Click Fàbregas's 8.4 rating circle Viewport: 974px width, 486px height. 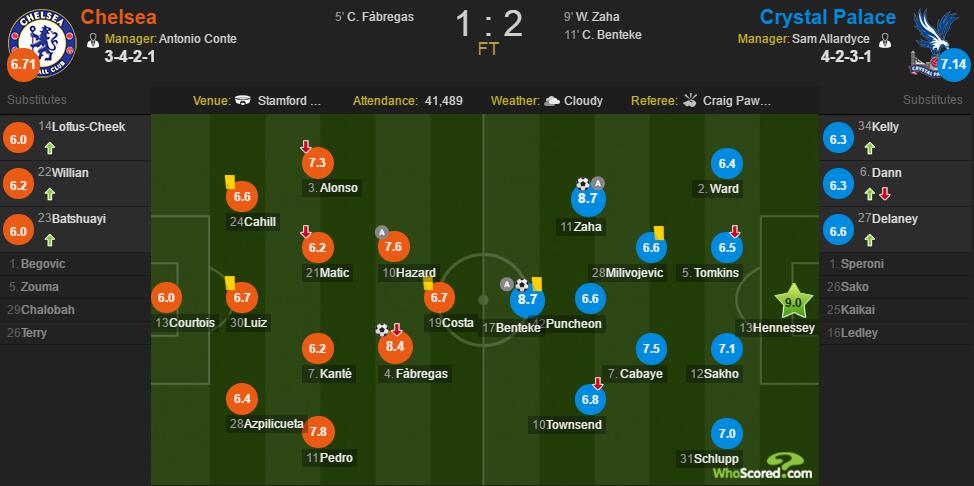(x=393, y=347)
